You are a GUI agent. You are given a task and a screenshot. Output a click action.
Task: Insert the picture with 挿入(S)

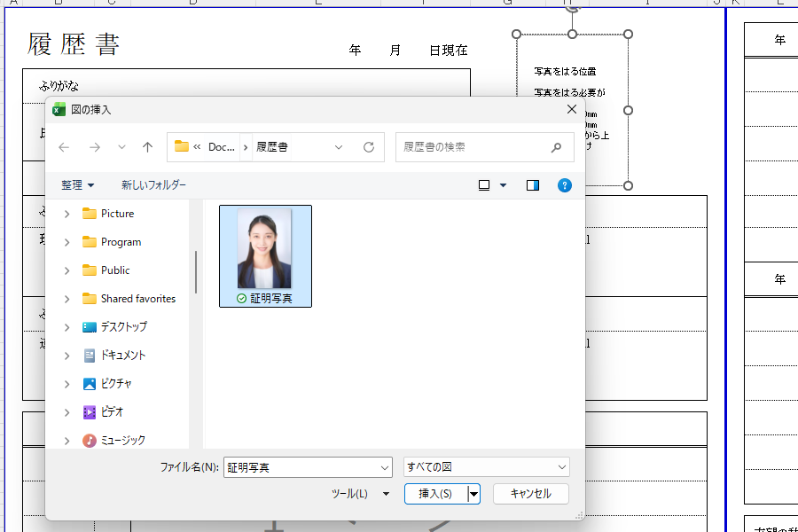coord(437,494)
